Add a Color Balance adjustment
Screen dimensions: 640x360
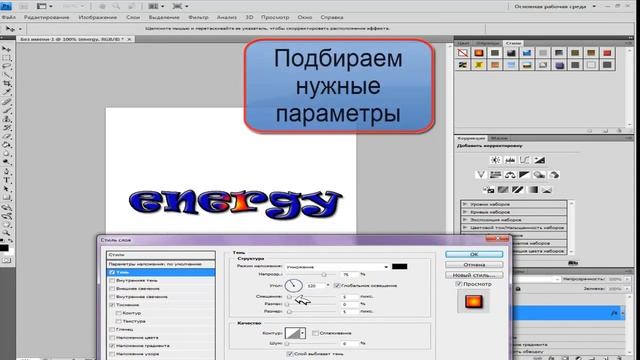[x=510, y=175]
